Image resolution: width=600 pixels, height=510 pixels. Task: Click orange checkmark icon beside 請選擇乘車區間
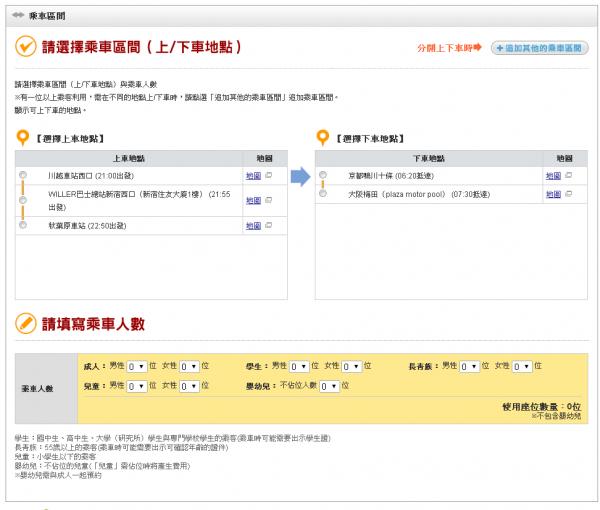(x=26, y=46)
